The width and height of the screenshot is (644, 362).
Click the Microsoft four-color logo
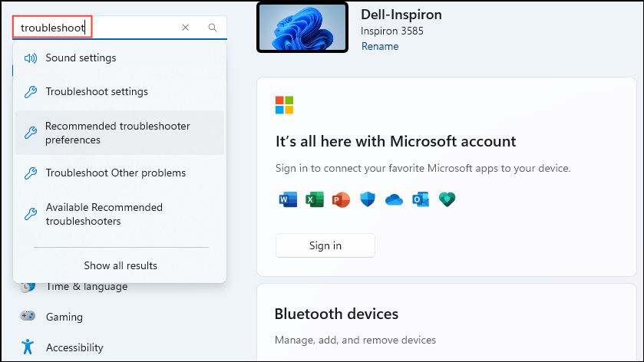pyautogui.click(x=284, y=105)
